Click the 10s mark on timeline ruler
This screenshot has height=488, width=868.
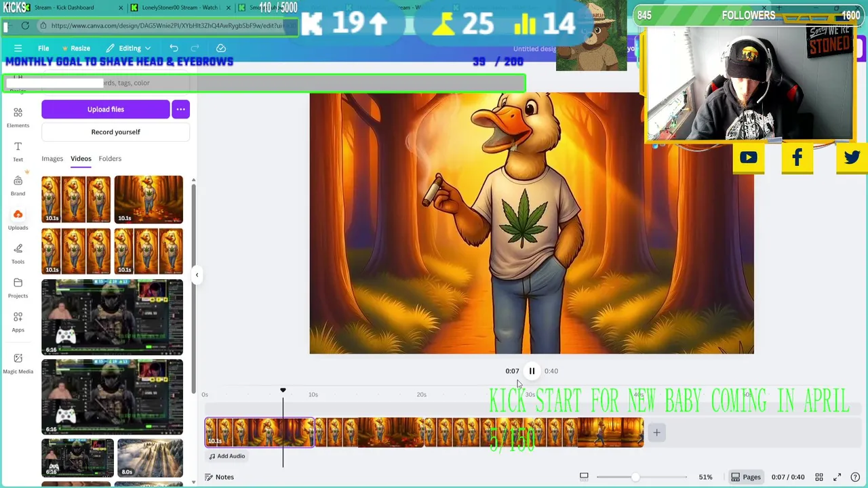pos(313,394)
